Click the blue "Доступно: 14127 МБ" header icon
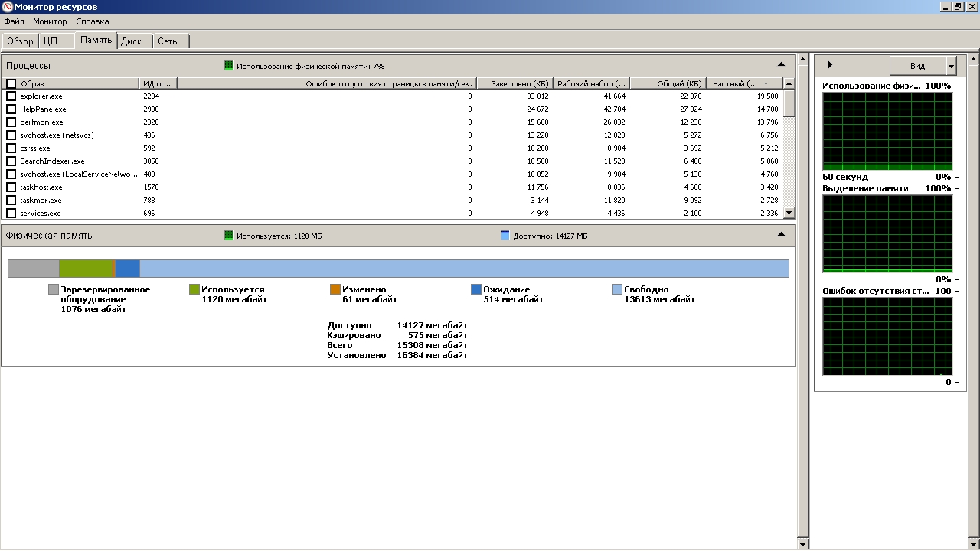 (505, 236)
